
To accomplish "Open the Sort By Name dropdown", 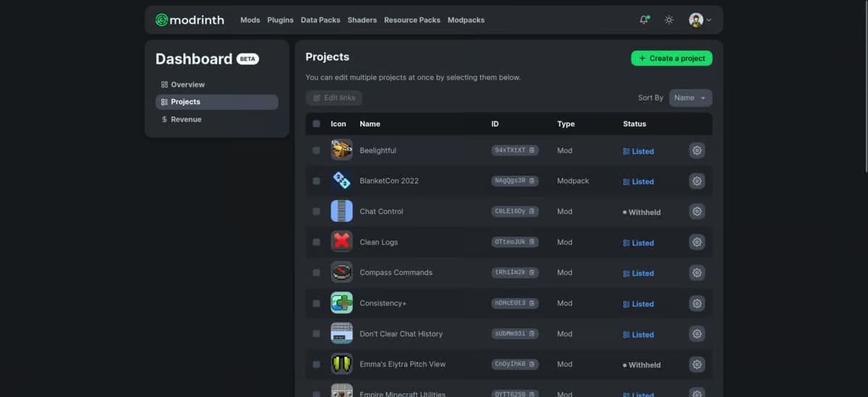I will point(690,98).
